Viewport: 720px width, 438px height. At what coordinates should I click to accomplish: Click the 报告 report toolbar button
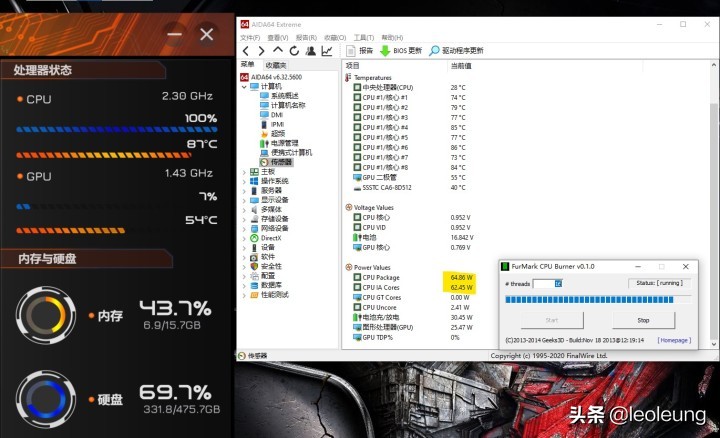click(360, 51)
